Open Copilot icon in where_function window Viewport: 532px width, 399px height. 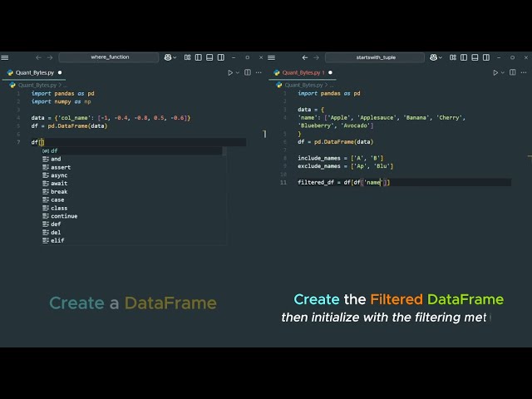tap(168, 57)
